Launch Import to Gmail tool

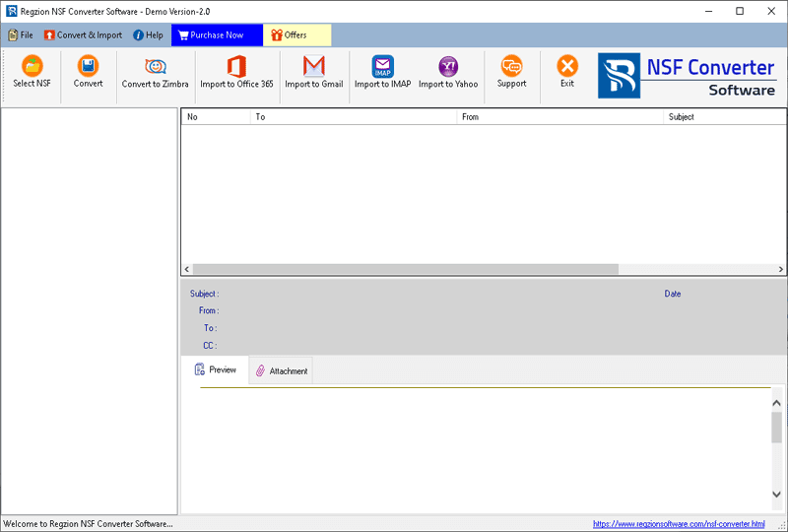coord(314,67)
